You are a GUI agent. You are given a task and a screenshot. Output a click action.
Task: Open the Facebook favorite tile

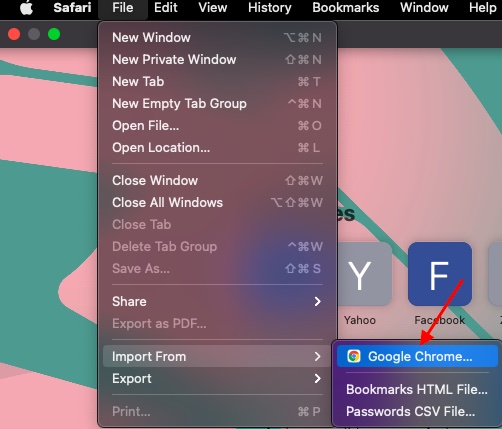coord(440,274)
